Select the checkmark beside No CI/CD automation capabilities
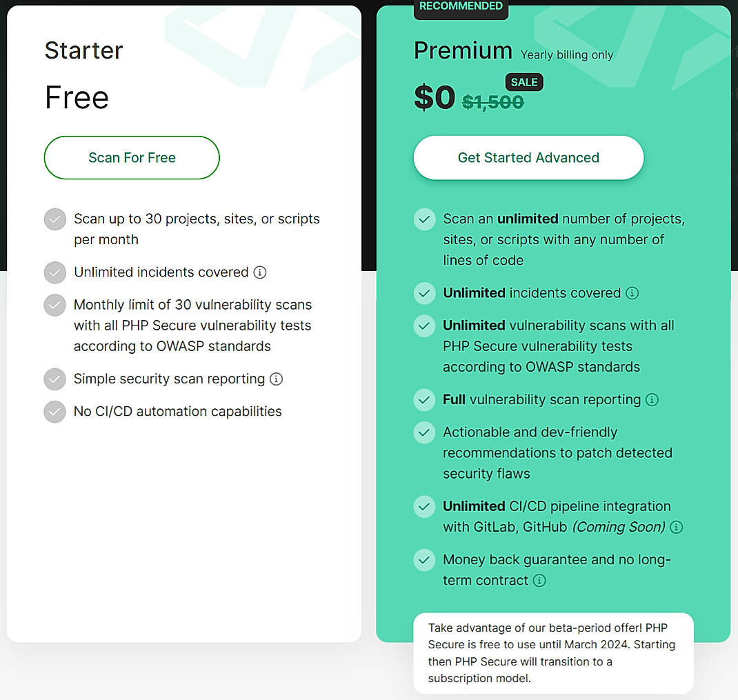 (54, 411)
